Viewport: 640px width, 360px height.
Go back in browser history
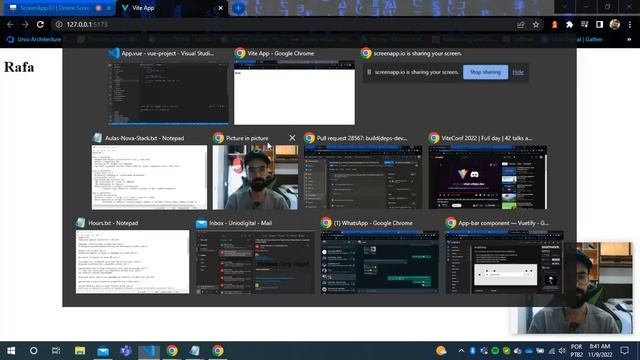[x=10, y=24]
